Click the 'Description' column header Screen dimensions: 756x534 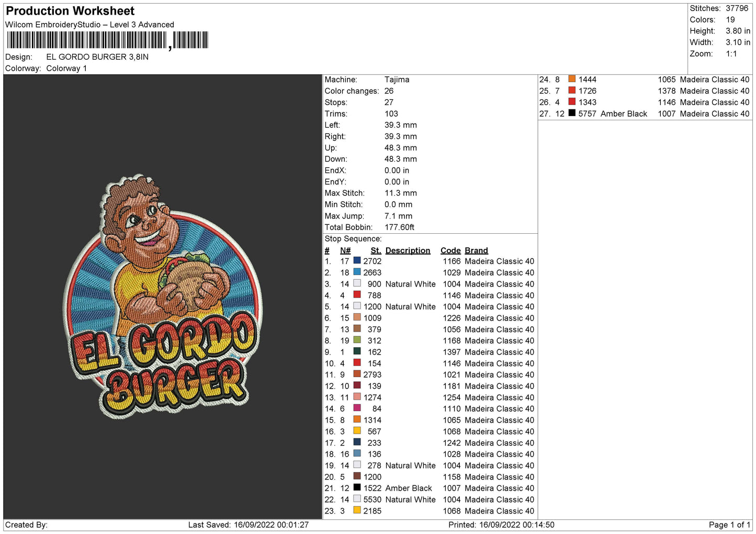coord(408,251)
